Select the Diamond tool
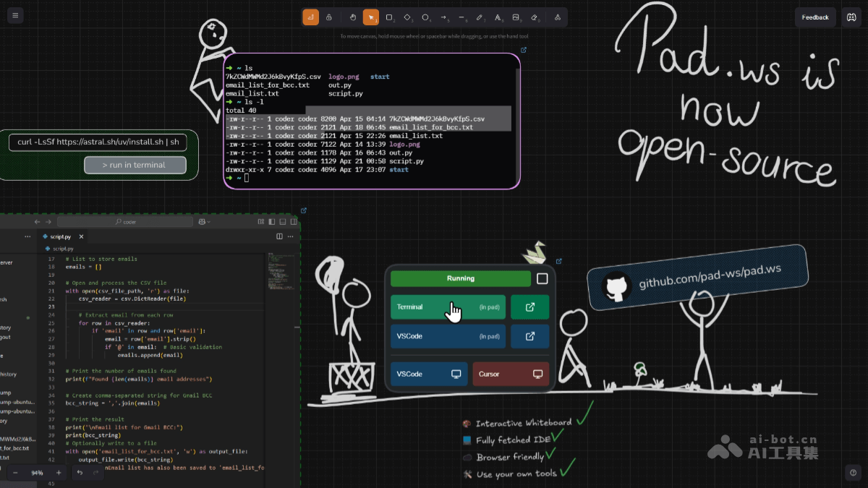The image size is (868, 488). coord(407,17)
